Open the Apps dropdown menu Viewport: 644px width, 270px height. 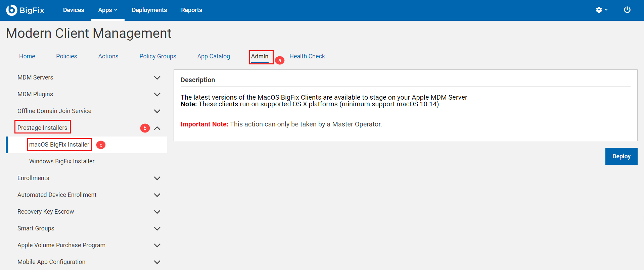pos(107,10)
